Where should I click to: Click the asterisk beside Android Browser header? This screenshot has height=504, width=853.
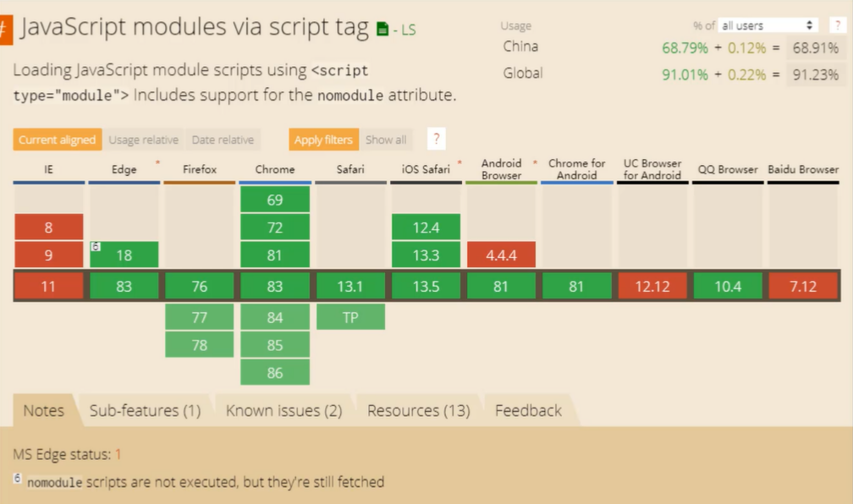pyautogui.click(x=535, y=162)
